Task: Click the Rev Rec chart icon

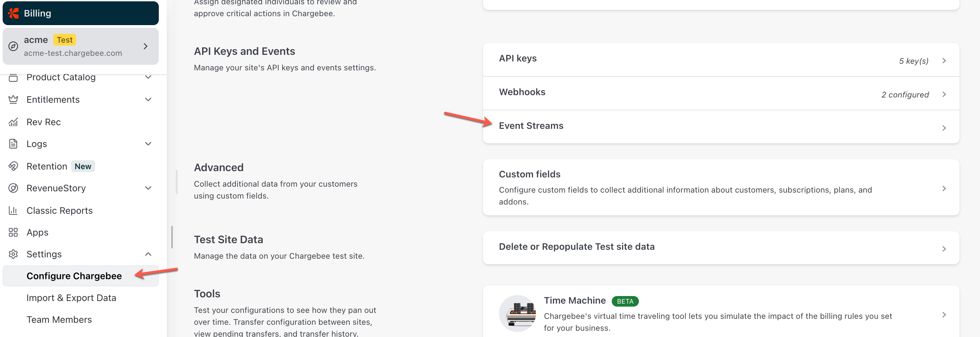Action: (x=13, y=122)
